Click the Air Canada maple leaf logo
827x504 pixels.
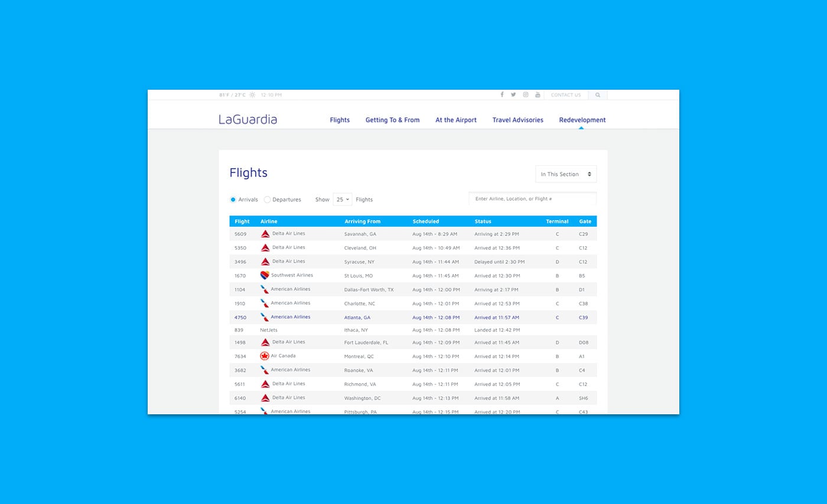[265, 356]
